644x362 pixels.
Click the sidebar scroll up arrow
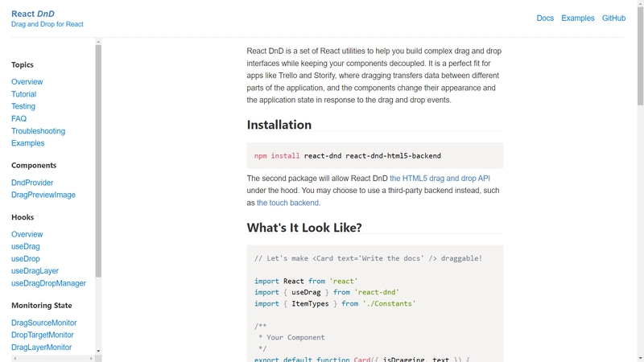click(98, 41)
